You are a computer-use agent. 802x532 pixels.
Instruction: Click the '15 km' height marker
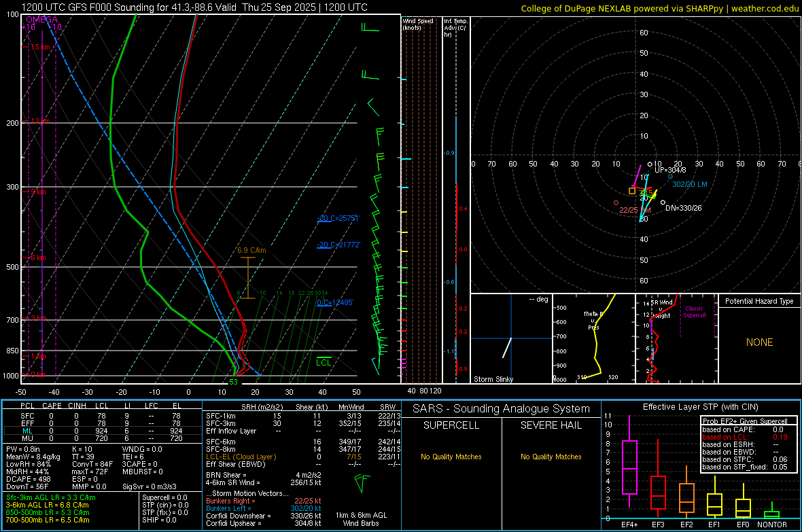tap(40, 47)
